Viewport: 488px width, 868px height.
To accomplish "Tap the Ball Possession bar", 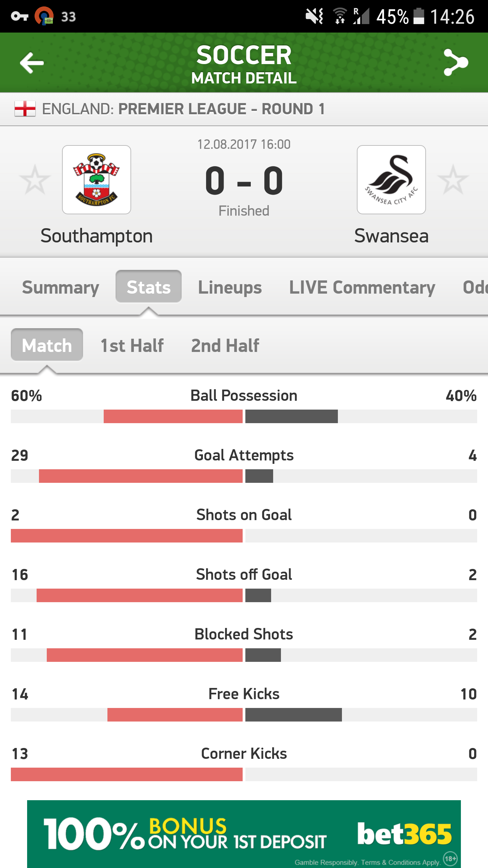I will pos(244,416).
